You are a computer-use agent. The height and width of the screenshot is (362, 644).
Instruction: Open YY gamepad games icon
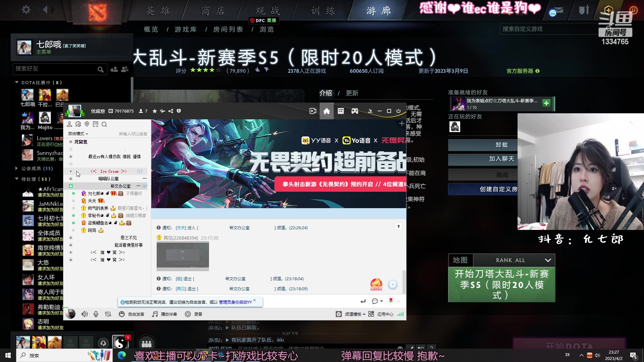pos(355,111)
